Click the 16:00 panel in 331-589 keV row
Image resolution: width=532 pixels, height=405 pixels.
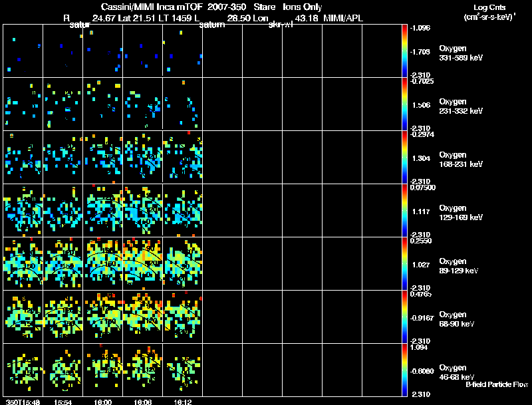point(102,50)
